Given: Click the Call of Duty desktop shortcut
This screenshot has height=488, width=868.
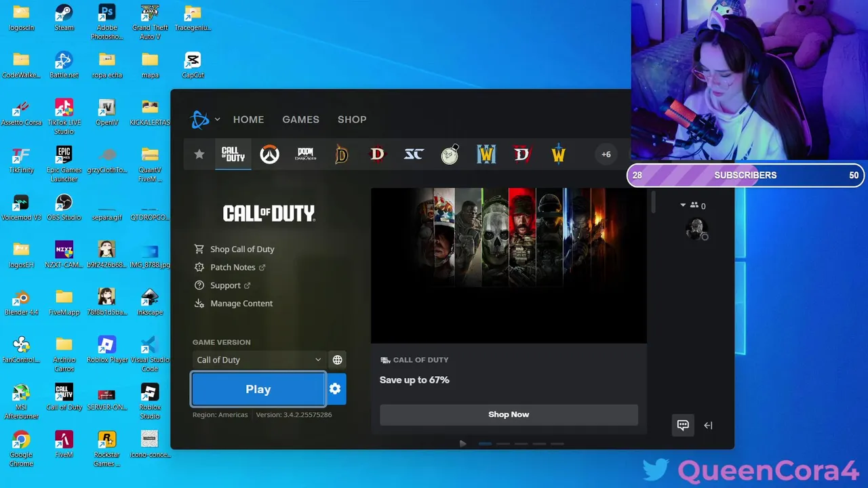Looking at the screenshot, I should [64, 397].
